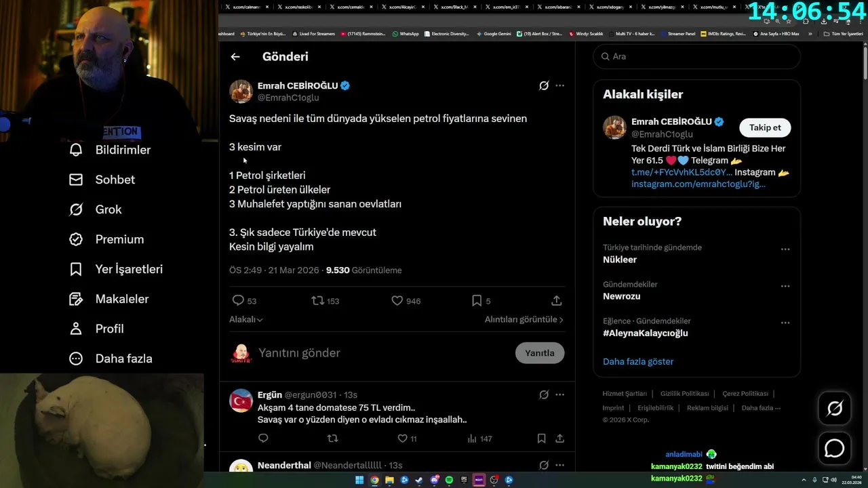868x488 pixels.
Task: Open three-dot menu on Ergün's reply
Action: (x=559, y=394)
